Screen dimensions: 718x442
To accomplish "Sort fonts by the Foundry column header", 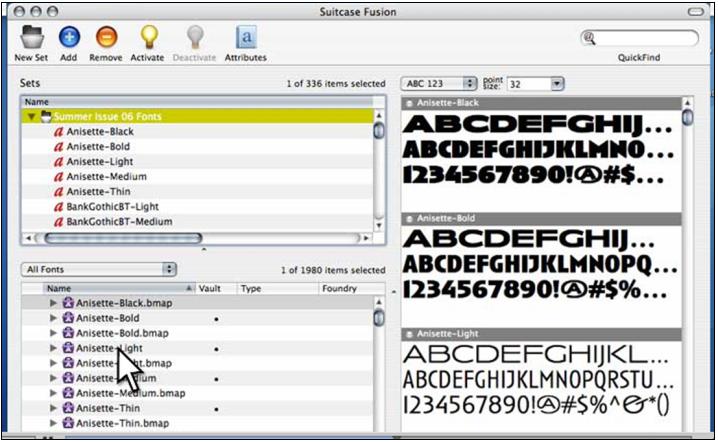I will tap(352, 289).
